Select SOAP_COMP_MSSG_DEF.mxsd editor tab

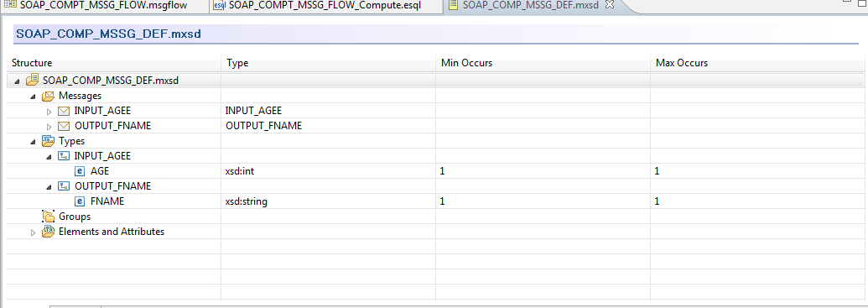pyautogui.click(x=530, y=6)
